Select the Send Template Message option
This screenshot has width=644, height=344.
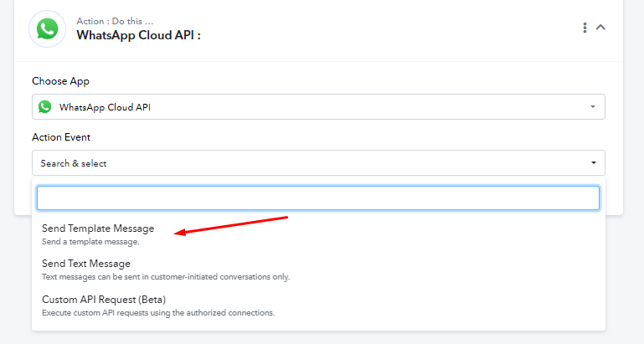coord(98,228)
